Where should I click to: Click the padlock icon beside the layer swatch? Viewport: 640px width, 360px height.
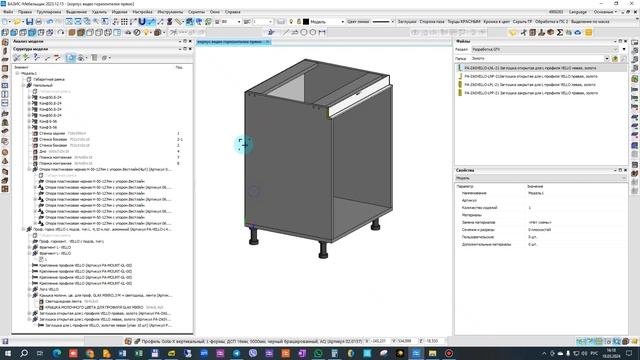pos(299,22)
